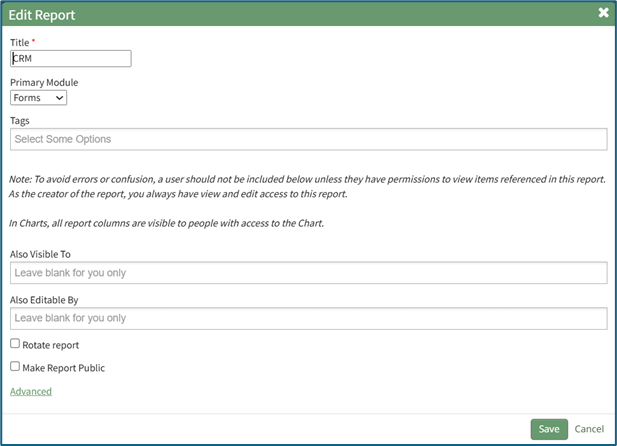The width and height of the screenshot is (617, 446).
Task: Cancel editing the report
Action: coord(589,429)
